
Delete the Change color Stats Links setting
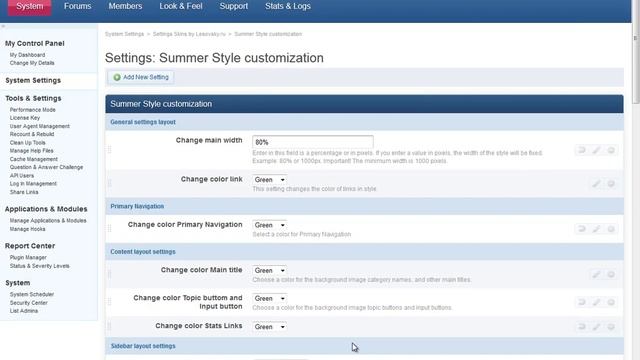(x=611, y=327)
